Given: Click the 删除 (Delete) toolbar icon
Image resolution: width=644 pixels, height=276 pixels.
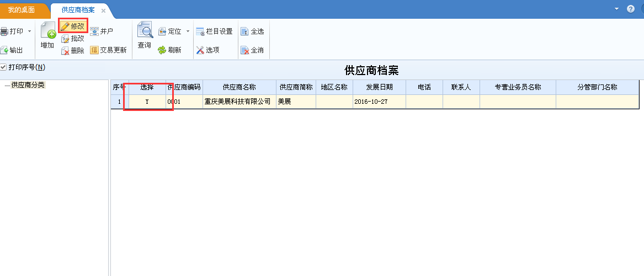Looking at the screenshot, I should click(x=65, y=50).
